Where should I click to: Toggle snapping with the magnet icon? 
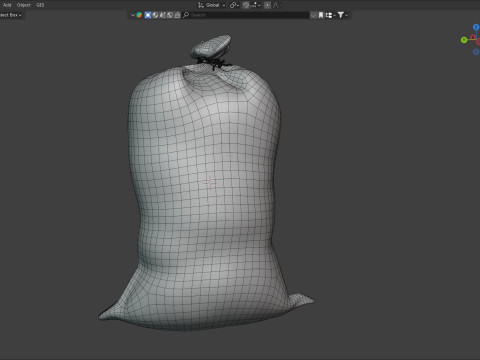[246, 5]
